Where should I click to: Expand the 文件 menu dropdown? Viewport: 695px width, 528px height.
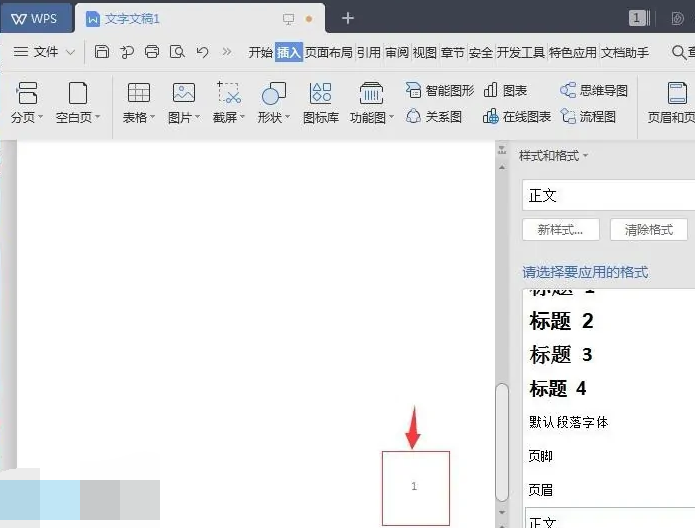pos(46,52)
